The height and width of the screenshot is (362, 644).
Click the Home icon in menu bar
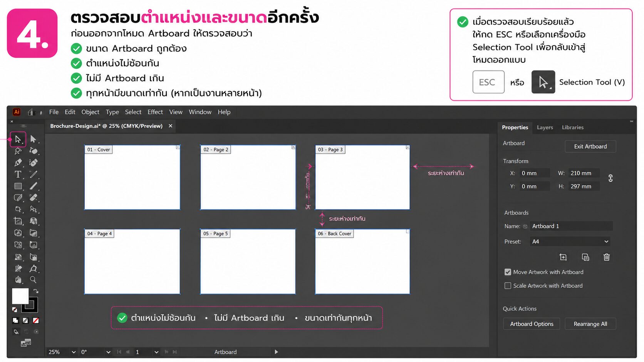[x=31, y=112]
